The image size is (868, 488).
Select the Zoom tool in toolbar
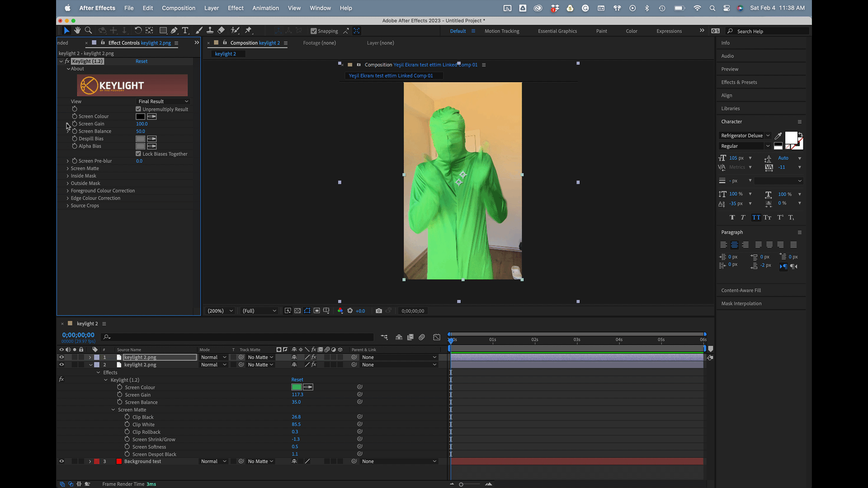click(x=89, y=30)
